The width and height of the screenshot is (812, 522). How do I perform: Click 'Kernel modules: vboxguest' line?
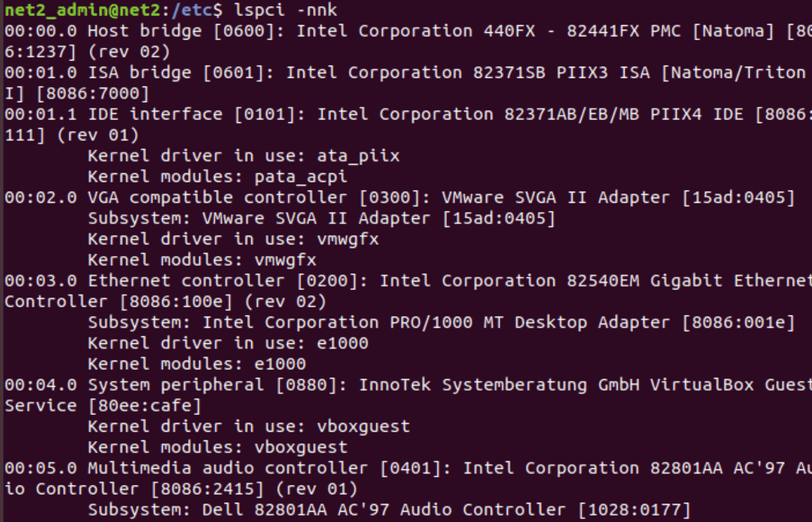(x=218, y=447)
